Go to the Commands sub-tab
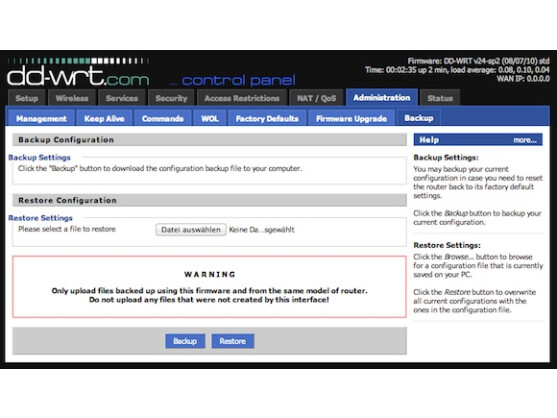The width and height of the screenshot is (557, 418). 163,119
